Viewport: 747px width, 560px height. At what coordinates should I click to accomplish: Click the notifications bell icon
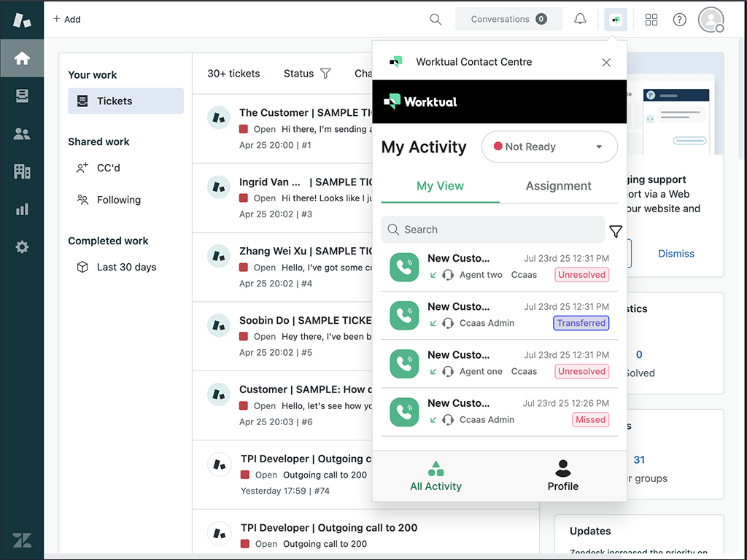point(580,19)
